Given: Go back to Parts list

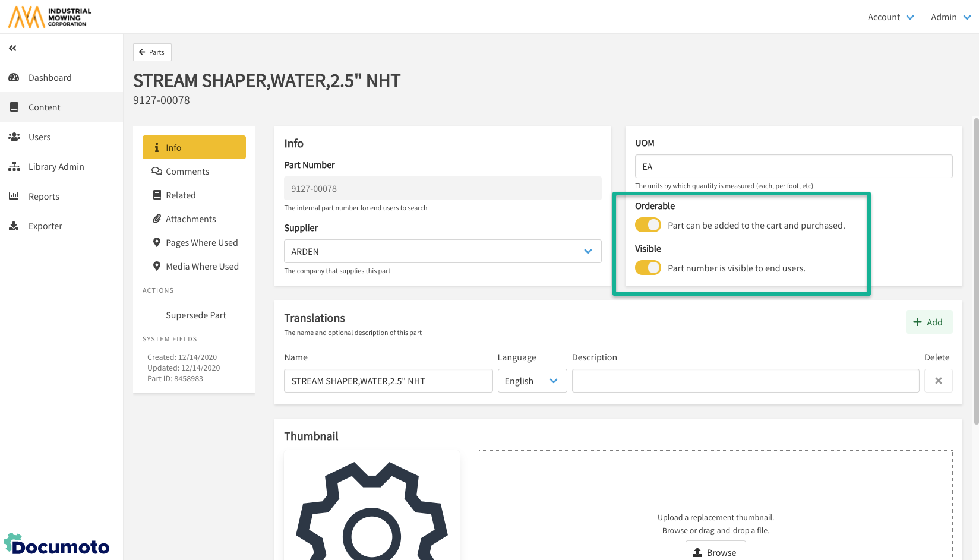Looking at the screenshot, I should [152, 52].
